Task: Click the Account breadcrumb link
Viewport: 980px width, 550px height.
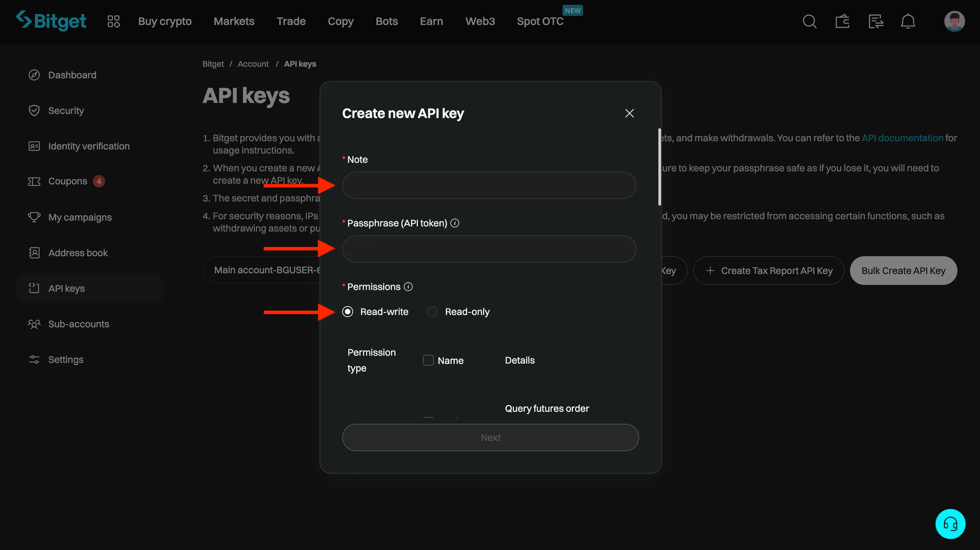Action: [x=253, y=64]
